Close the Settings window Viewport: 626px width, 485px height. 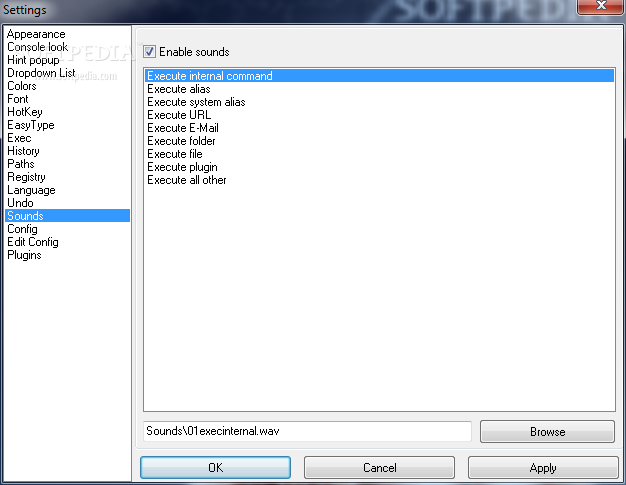[x=601, y=6]
